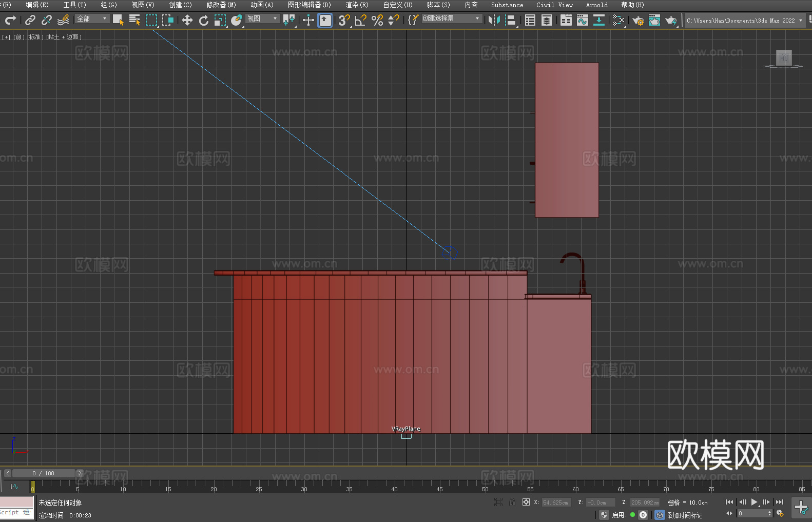This screenshot has height=522, width=812.
Task: Activate the Select and Move tool
Action: 187,20
